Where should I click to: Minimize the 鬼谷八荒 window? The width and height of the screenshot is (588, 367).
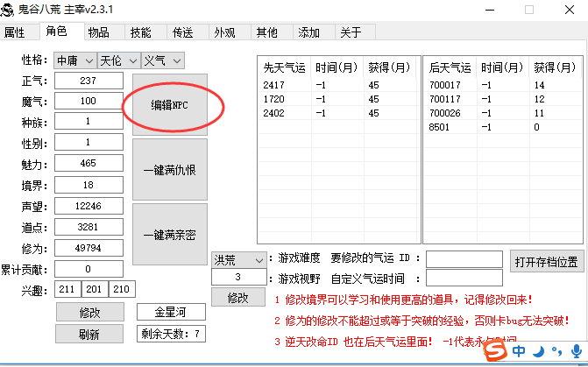tap(490, 10)
